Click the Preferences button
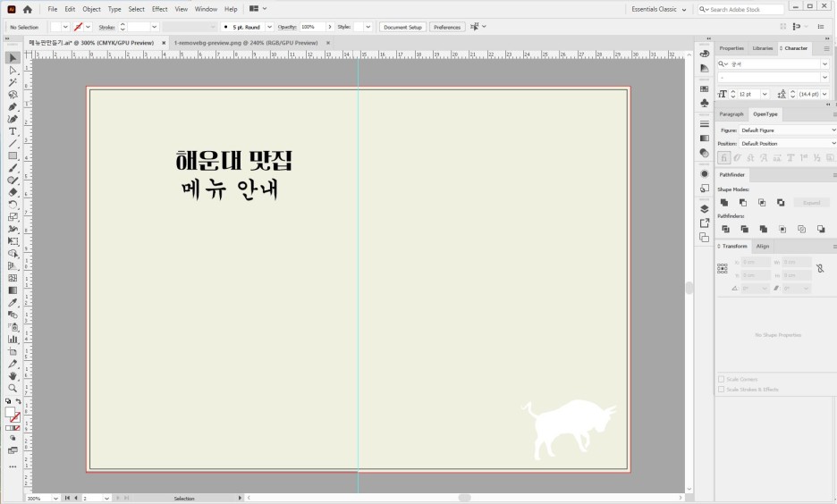Image resolution: width=837 pixels, height=504 pixels. 447,27
